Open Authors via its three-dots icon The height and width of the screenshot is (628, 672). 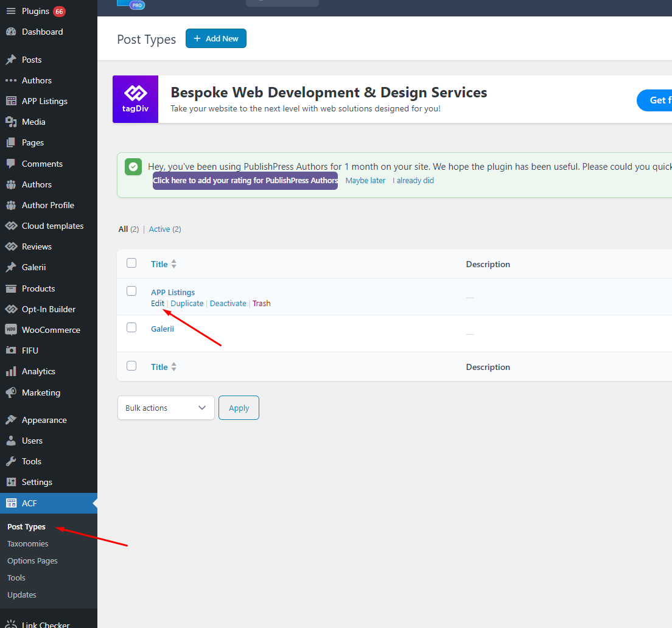[x=11, y=80]
